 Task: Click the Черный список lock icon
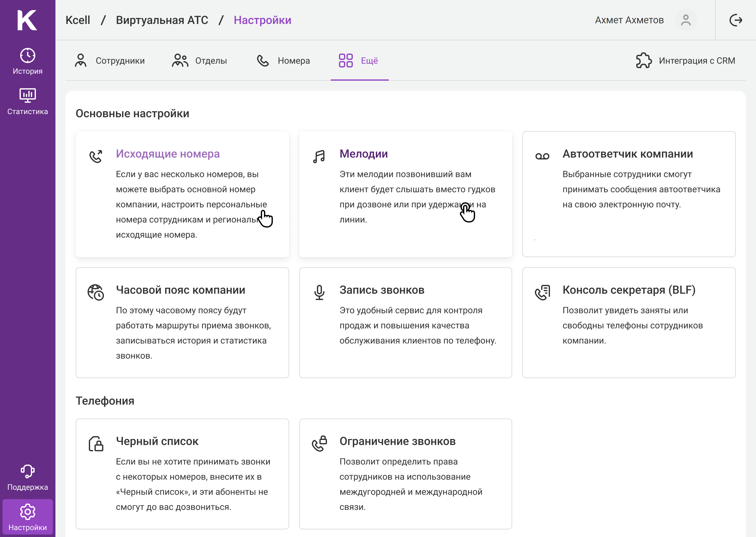96,444
